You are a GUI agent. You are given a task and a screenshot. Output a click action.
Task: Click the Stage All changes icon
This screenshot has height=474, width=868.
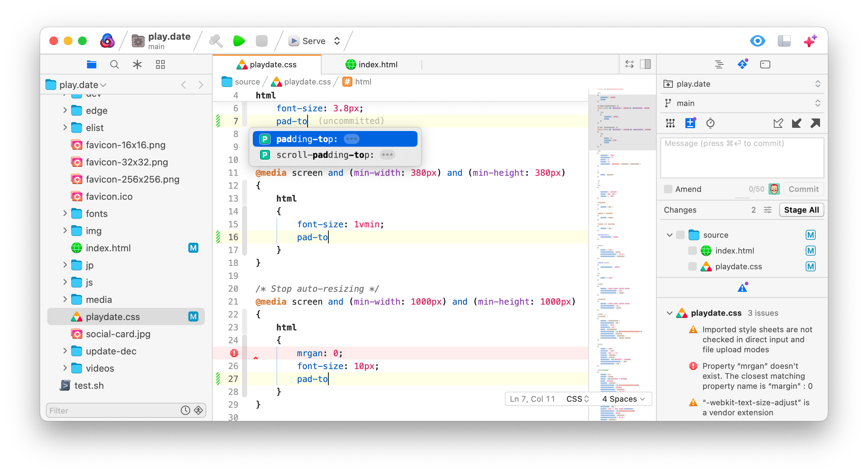pos(801,209)
